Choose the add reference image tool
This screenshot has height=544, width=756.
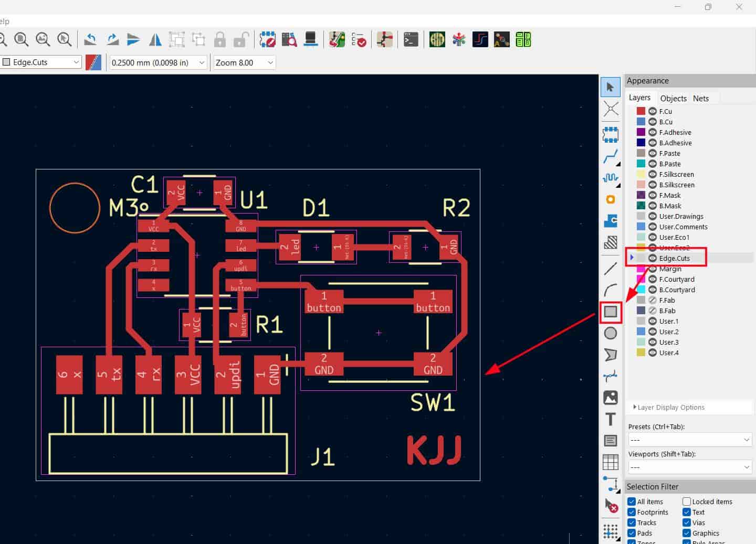click(x=610, y=398)
